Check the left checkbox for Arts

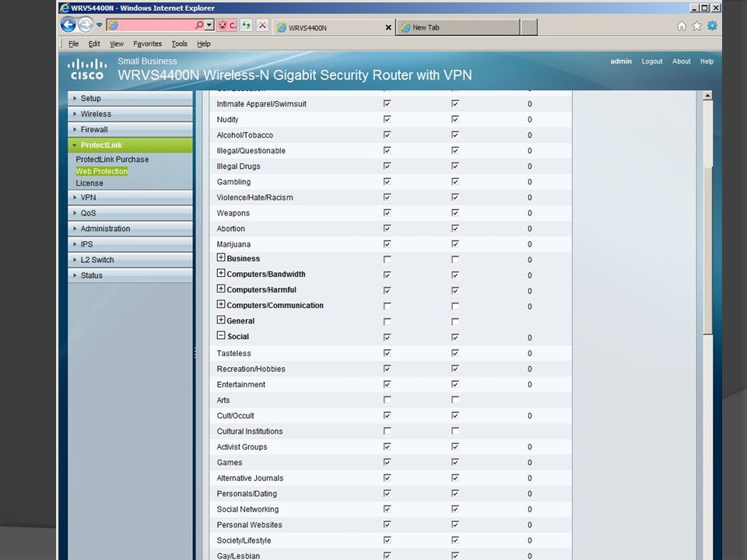point(387,400)
